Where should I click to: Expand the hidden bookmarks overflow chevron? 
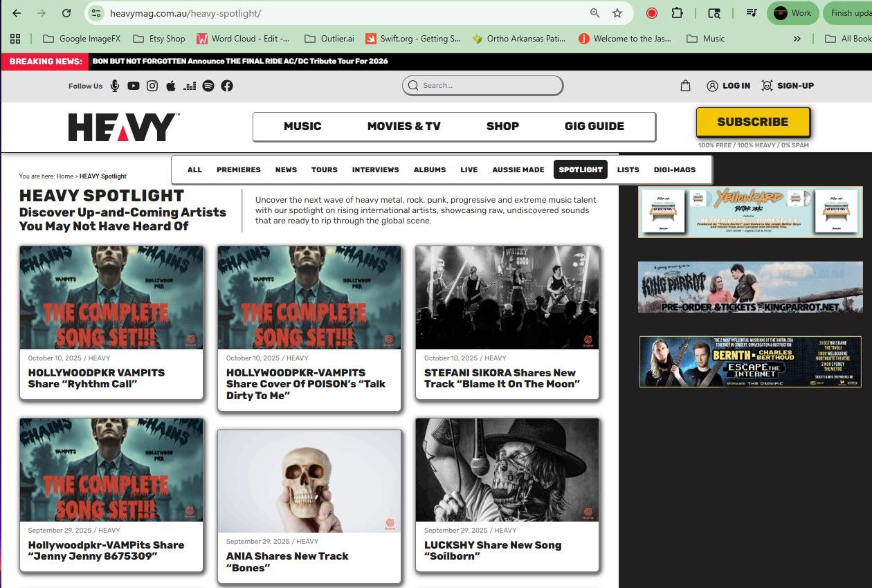coord(797,39)
